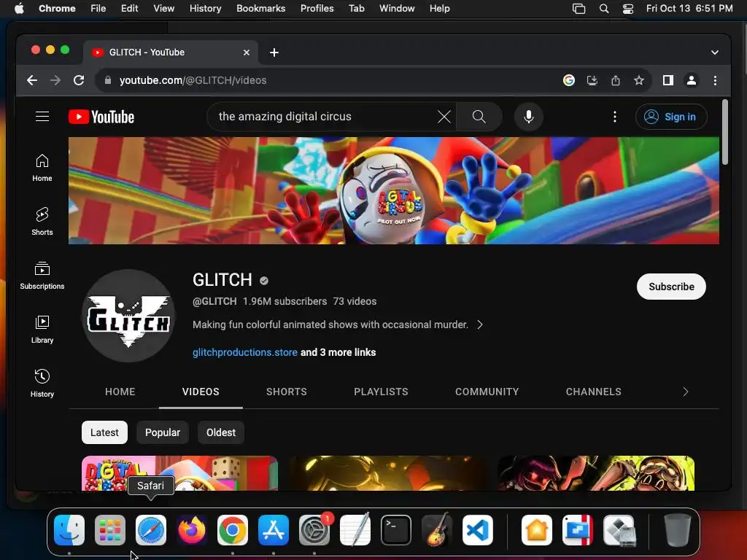Open Terminal from the dock
The image size is (747, 560).
click(396, 530)
